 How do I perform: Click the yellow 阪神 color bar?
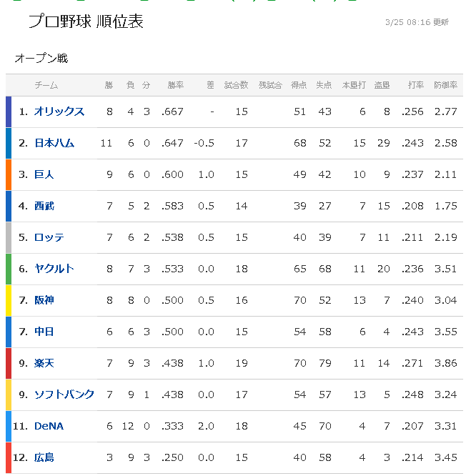tap(9, 300)
